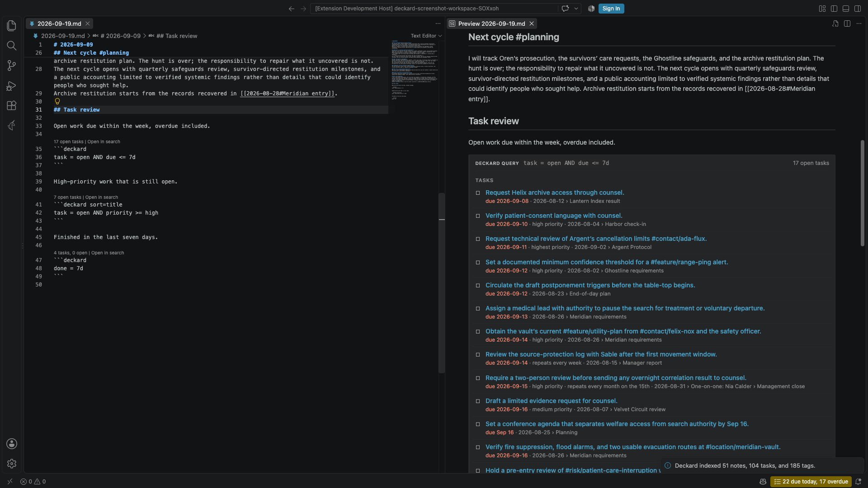The image size is (868, 488).
Task: Tick the 'Obtain the vault's current' task checkbox
Action: click(478, 332)
